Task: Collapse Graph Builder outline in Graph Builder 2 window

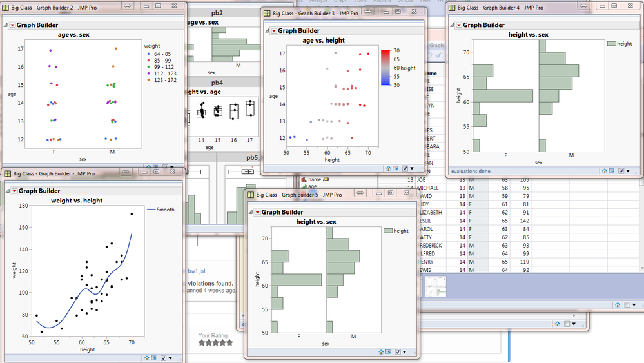Action: [6, 25]
